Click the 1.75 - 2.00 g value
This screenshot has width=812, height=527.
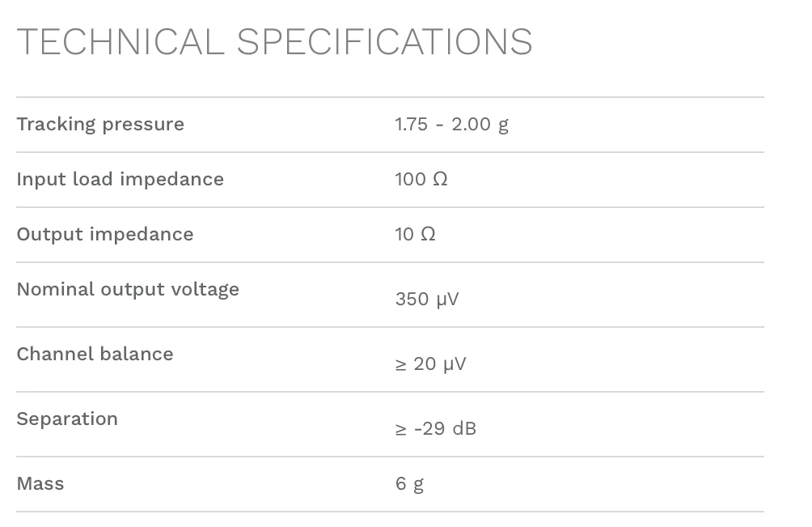click(451, 125)
